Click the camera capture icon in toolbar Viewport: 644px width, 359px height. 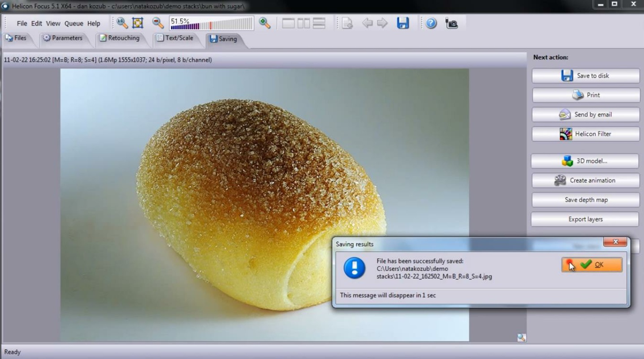coord(451,23)
